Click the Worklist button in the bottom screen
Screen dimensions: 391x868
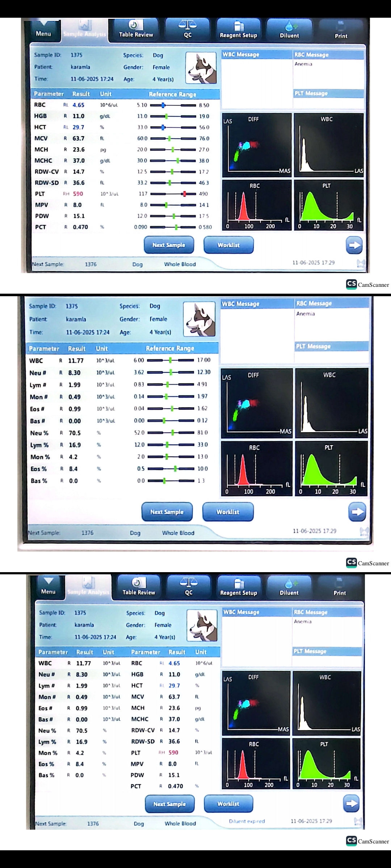point(228,804)
